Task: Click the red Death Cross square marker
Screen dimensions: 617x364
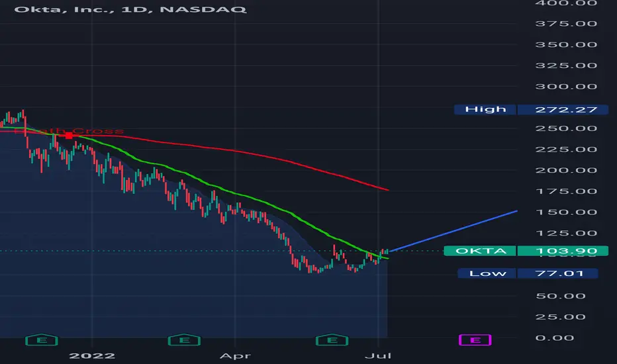Action: [x=69, y=136]
